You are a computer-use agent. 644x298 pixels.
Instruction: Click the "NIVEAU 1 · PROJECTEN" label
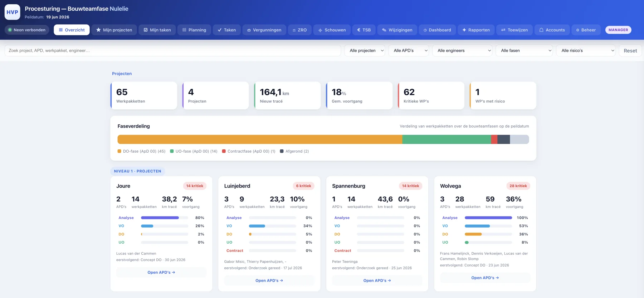click(138, 171)
